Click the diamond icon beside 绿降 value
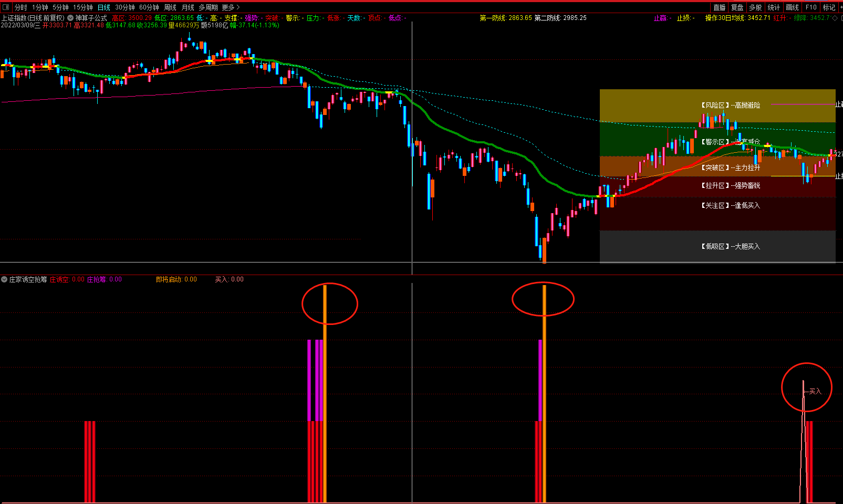Viewport: 843px width, 504px height. pos(835,18)
